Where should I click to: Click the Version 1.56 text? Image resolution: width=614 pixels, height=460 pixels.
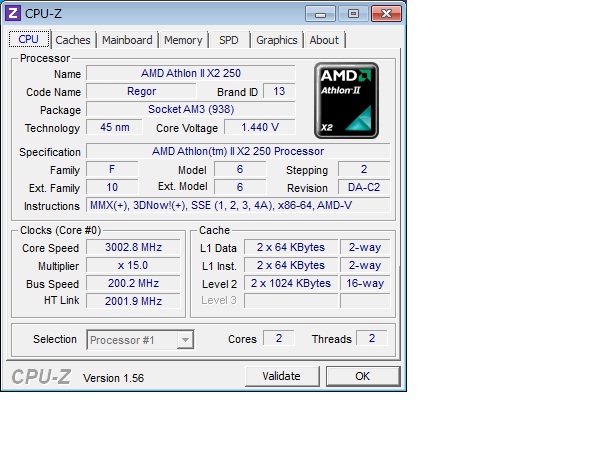tap(114, 378)
